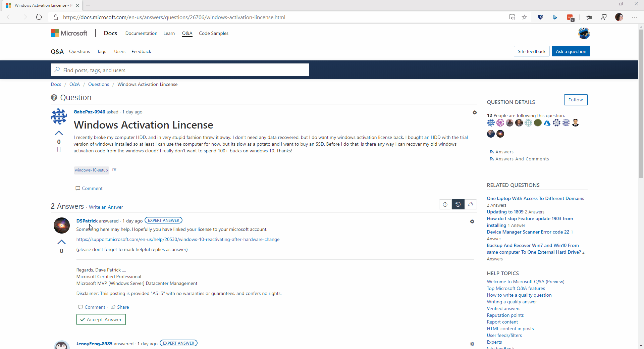Go to the Learn section
The height and width of the screenshot is (349, 644).
(x=169, y=33)
